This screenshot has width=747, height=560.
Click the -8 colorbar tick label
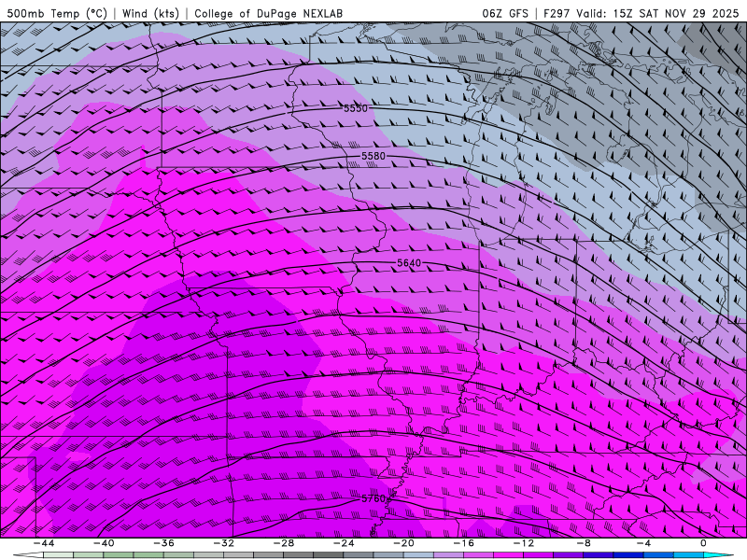tap(584, 543)
